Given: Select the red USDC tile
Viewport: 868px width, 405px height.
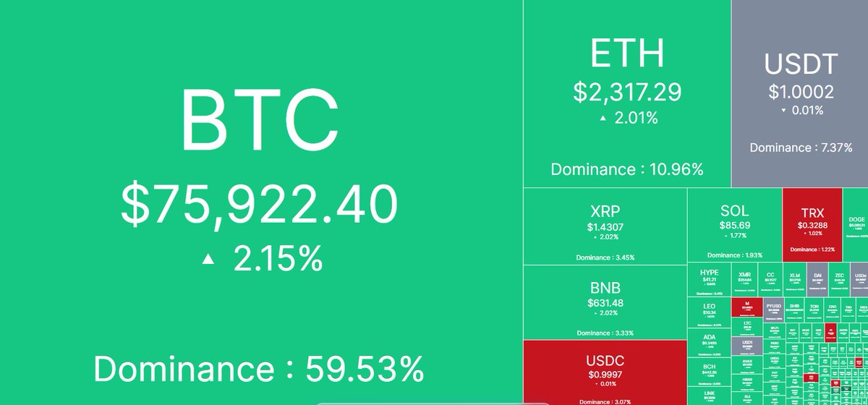Looking at the screenshot, I should click(x=604, y=372).
